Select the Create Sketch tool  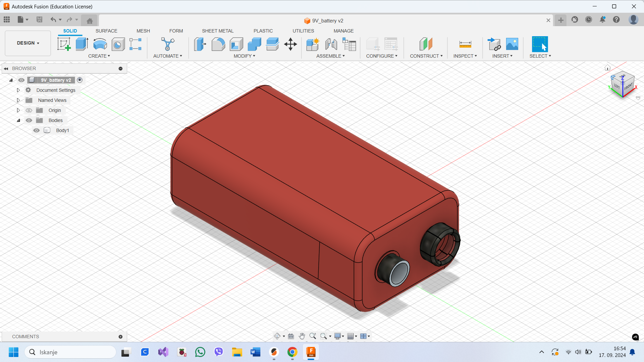click(x=64, y=44)
